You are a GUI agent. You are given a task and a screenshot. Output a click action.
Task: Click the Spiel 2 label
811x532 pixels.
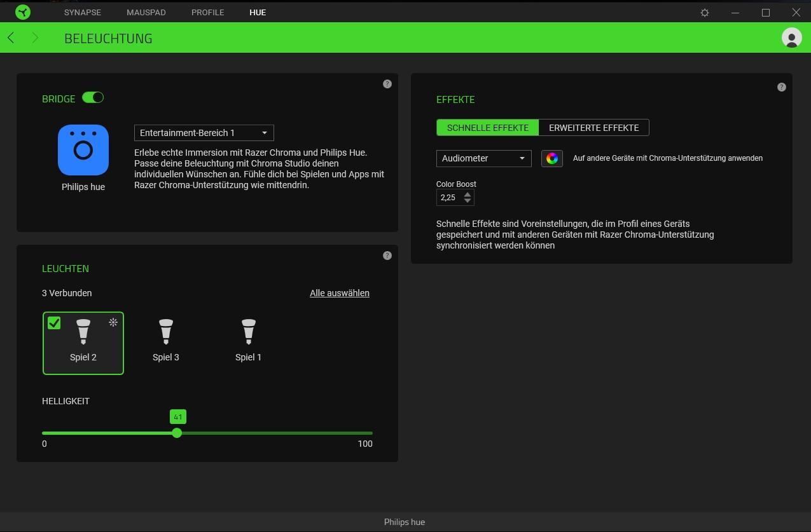pyautogui.click(x=83, y=357)
